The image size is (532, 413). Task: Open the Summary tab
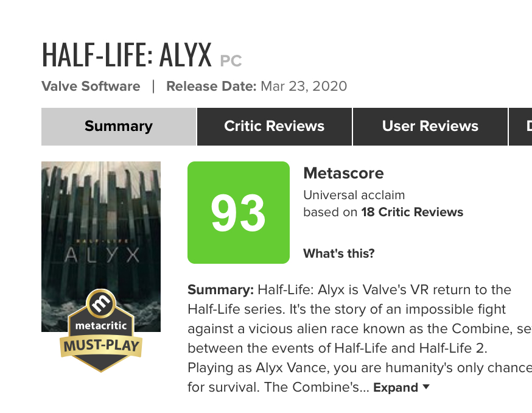(x=119, y=126)
